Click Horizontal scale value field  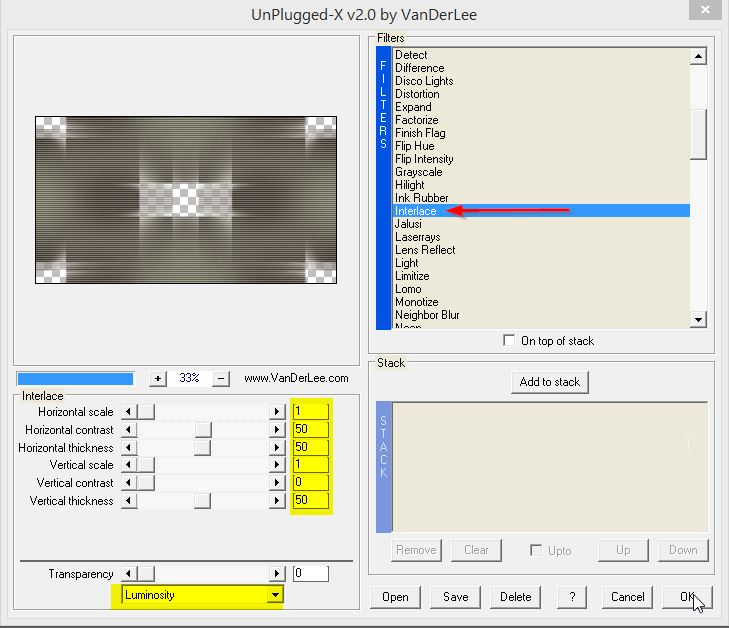311,411
